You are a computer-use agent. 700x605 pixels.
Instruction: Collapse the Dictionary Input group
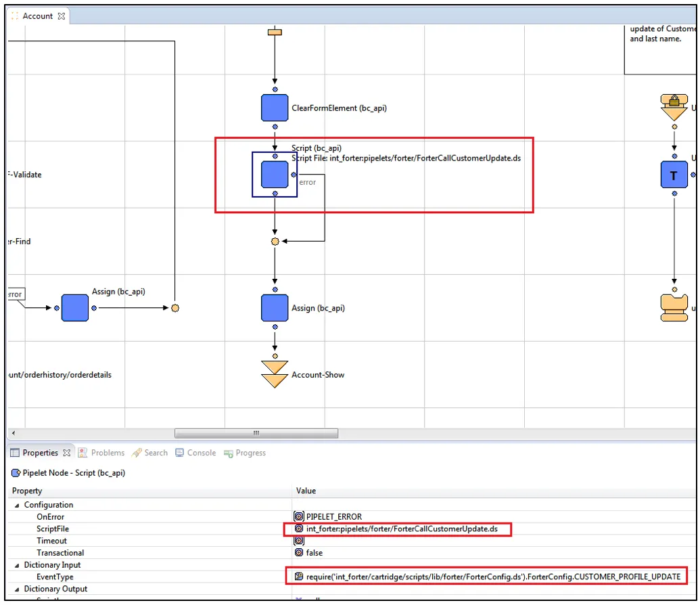pos(17,565)
